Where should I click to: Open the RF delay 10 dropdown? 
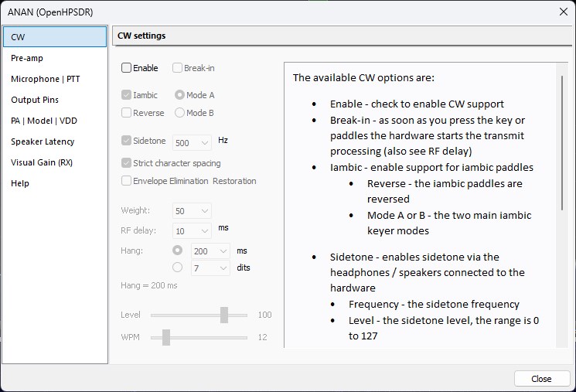click(192, 231)
